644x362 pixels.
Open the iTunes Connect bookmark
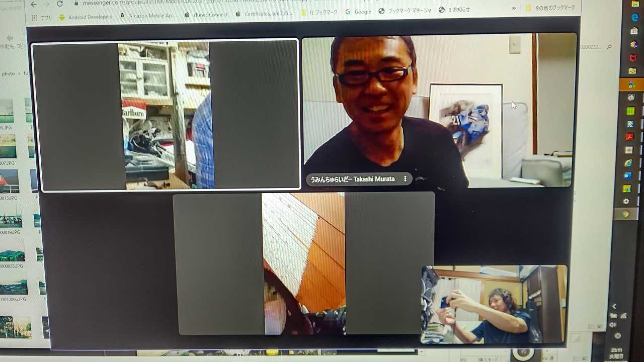(206, 15)
